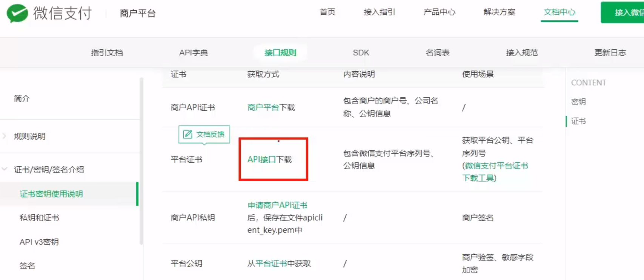This screenshot has height=280, width=644.
Task: Click the 平台证书 link in 平台公钥 row
Action: [271, 263]
